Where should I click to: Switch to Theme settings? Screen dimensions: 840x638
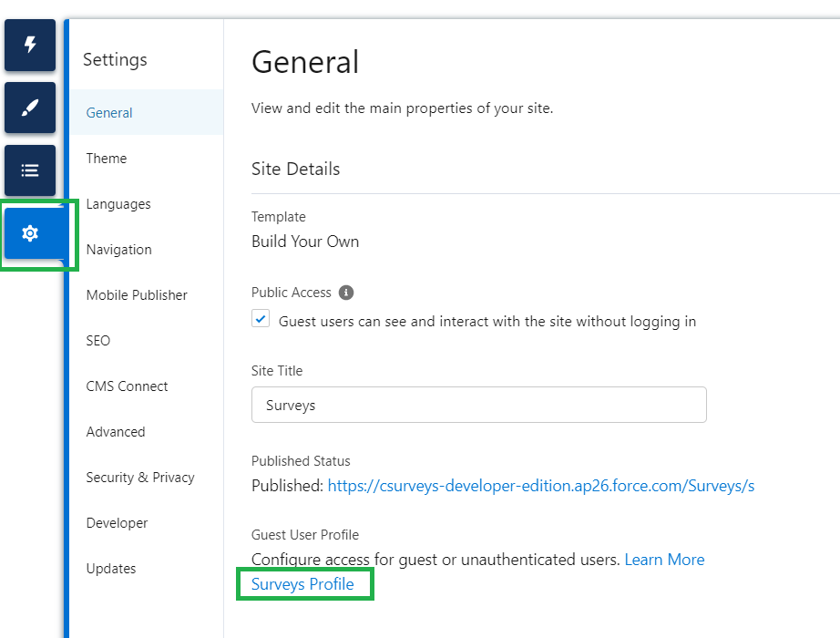(106, 158)
